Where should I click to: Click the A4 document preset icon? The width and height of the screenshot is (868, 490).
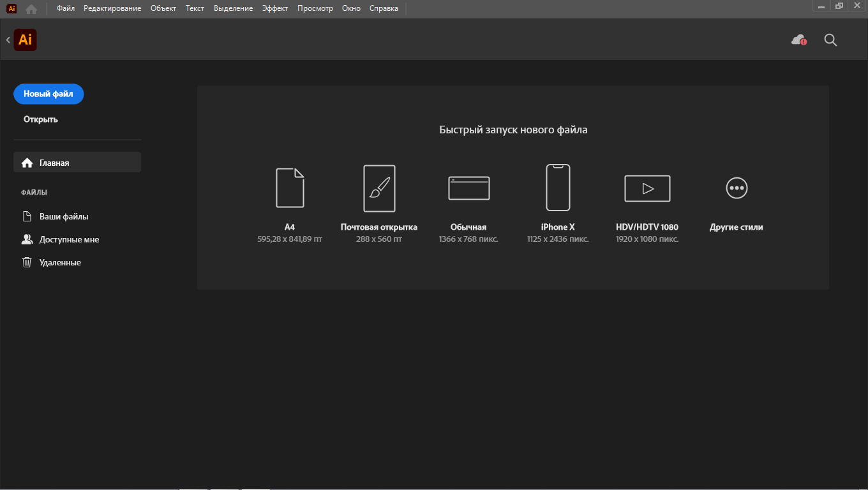point(290,188)
